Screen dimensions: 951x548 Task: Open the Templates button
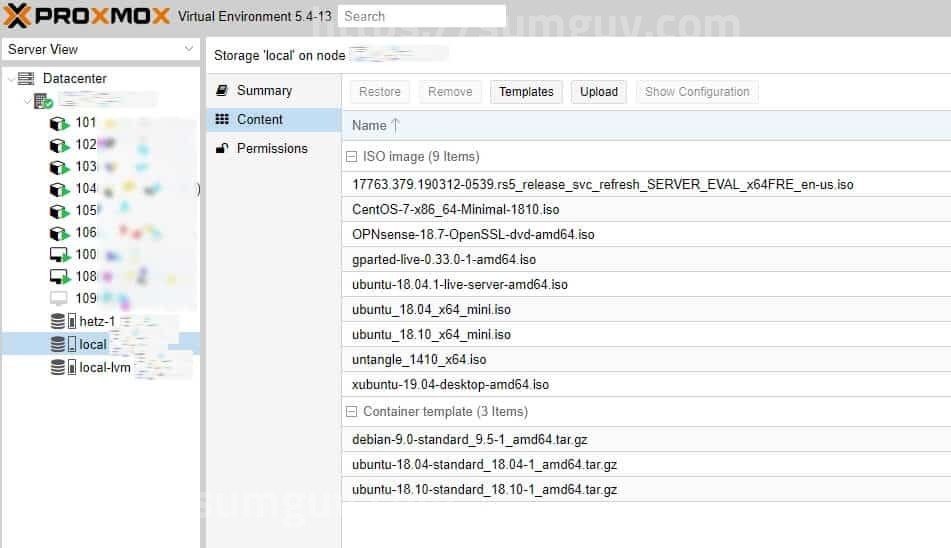coord(526,92)
